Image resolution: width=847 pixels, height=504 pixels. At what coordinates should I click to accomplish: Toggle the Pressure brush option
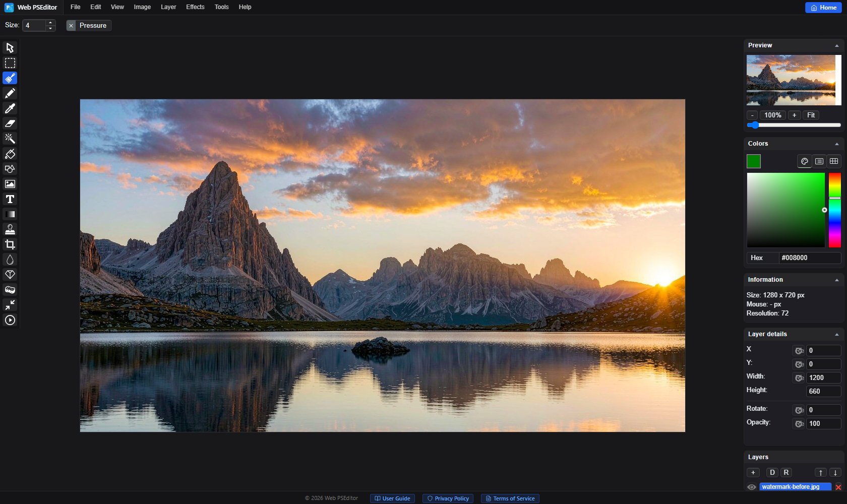89,25
